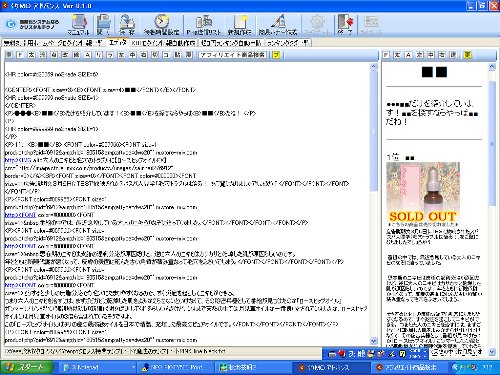
Task: Open the first tab left of エディタ
Action: click(53, 43)
